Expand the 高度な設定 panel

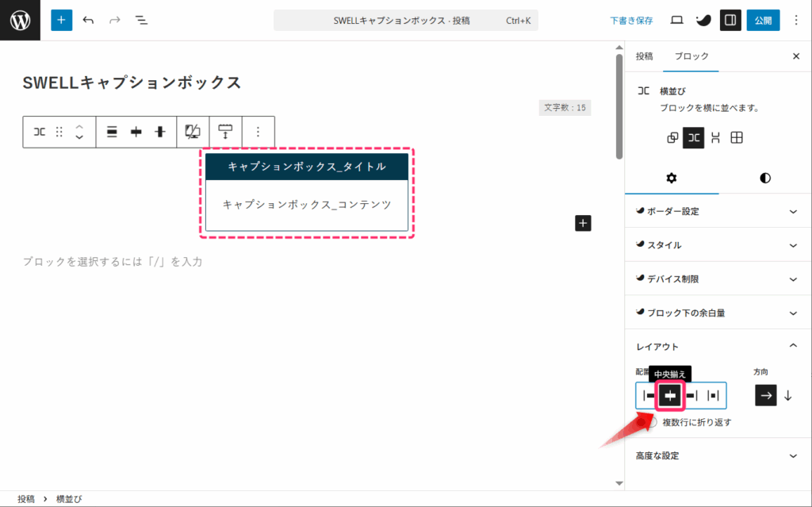coord(718,455)
